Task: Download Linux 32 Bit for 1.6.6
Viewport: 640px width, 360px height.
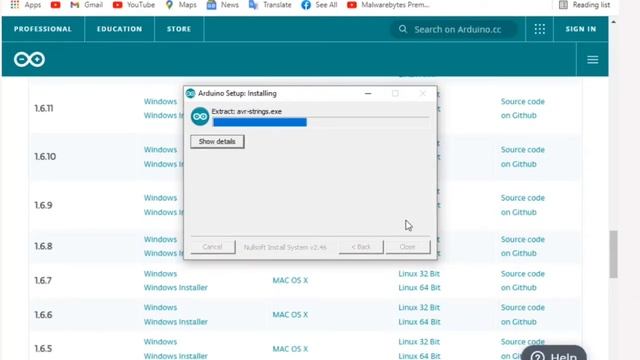Action: point(419,307)
